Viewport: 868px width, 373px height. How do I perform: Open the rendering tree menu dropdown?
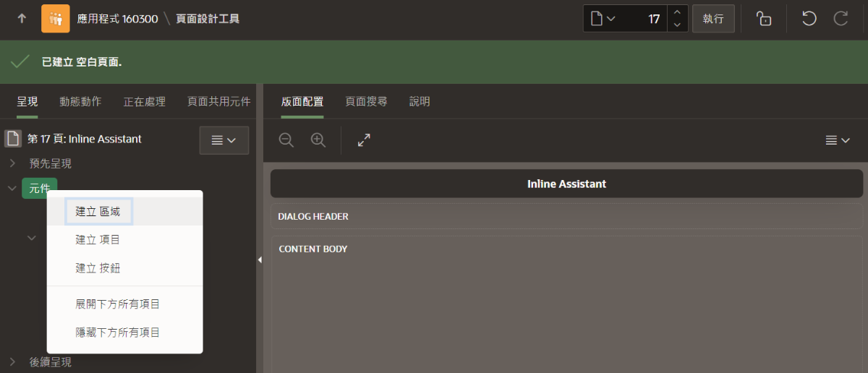(x=224, y=140)
